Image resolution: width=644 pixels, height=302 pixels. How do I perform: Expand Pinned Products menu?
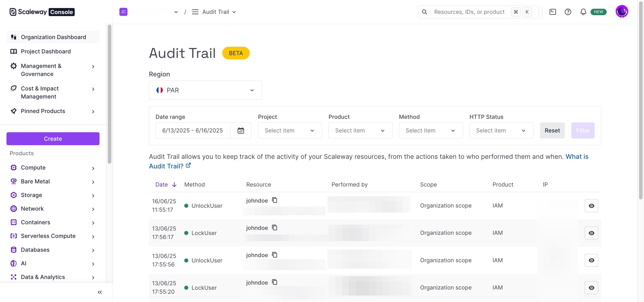pos(53,111)
